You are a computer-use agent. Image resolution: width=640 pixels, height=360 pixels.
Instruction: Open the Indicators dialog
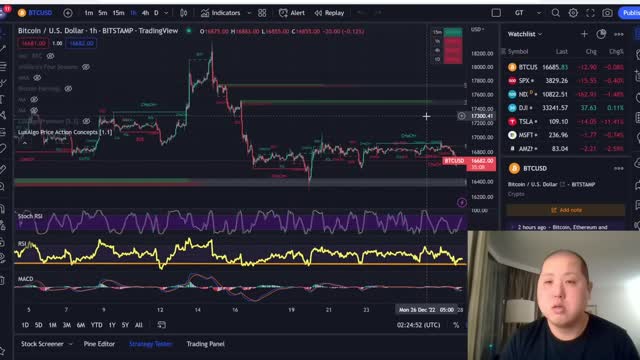tap(220, 13)
